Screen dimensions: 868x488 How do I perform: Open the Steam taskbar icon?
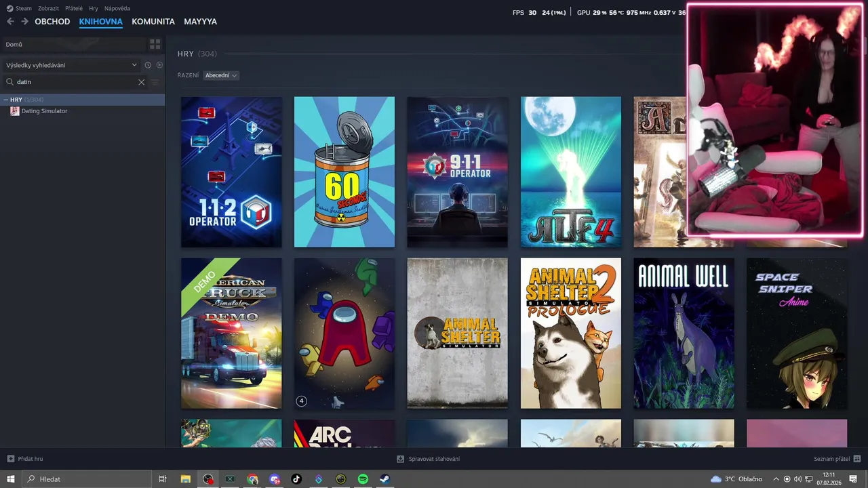tap(384, 479)
